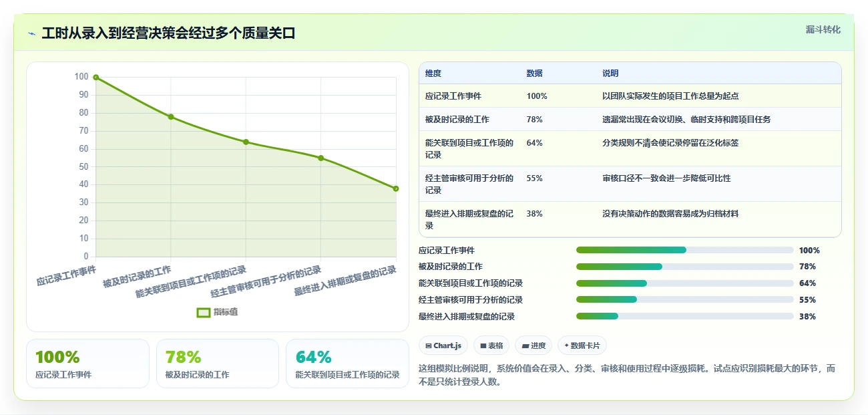Click the chart point at value 64
Image resolution: width=868 pixels, height=415 pixels.
coord(246,142)
